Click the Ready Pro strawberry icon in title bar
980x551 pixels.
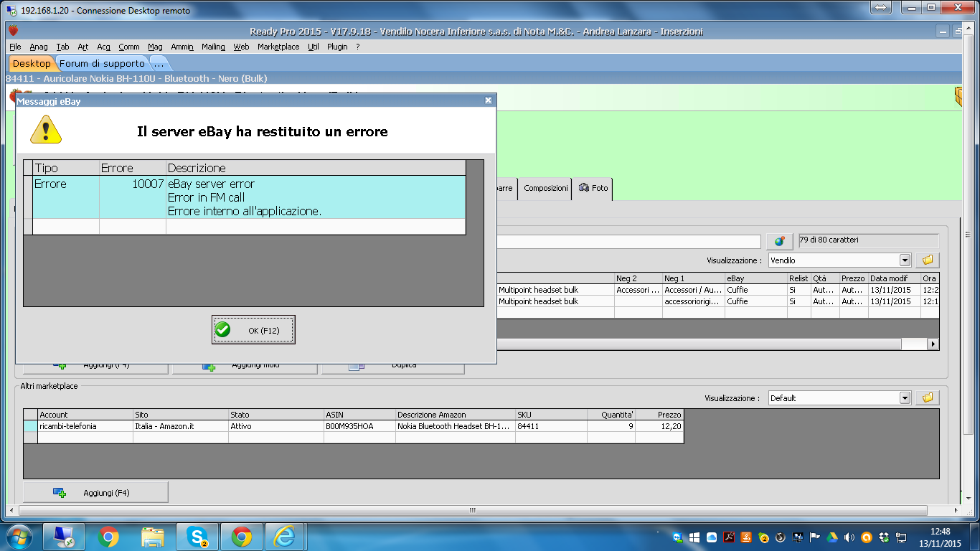coord(13,30)
